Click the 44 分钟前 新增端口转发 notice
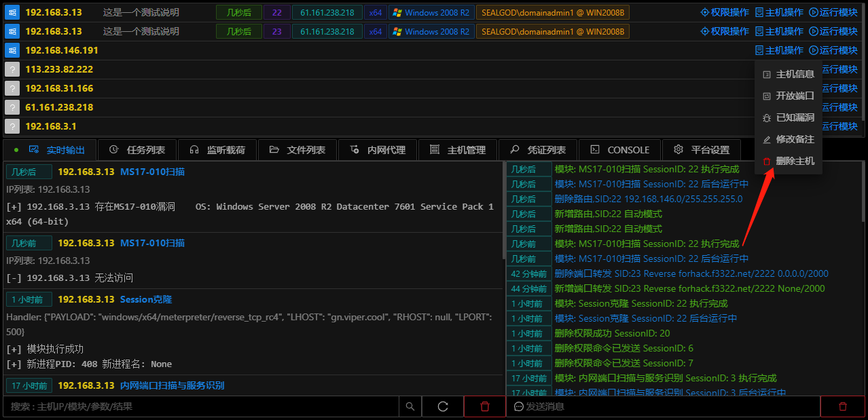Viewport: 868px width, 420px height. tap(690, 288)
